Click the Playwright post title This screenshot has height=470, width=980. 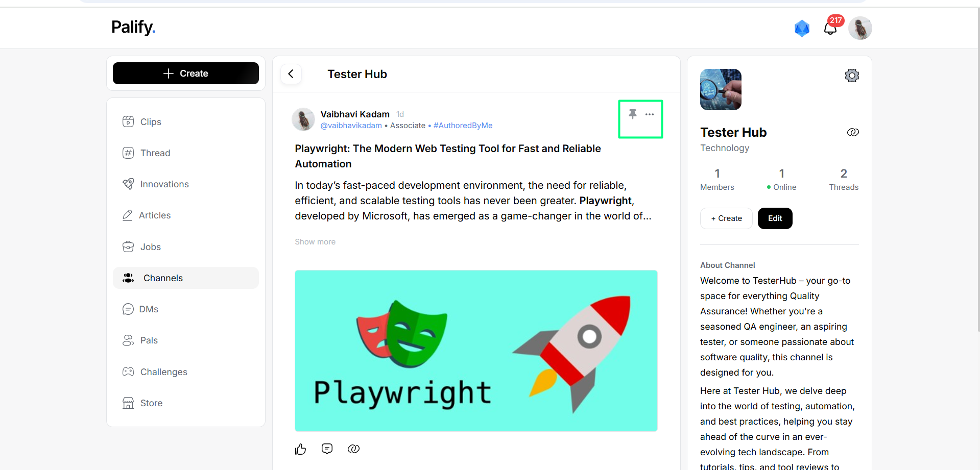448,156
